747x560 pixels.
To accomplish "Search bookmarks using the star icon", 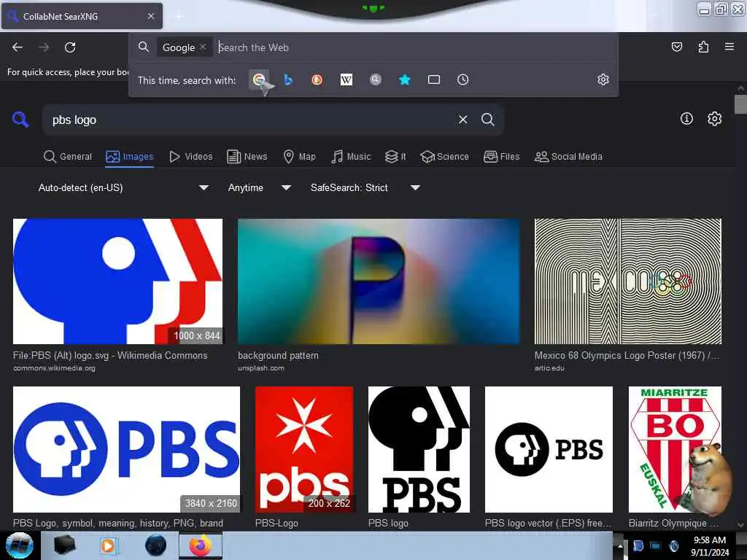I will pyautogui.click(x=404, y=79).
